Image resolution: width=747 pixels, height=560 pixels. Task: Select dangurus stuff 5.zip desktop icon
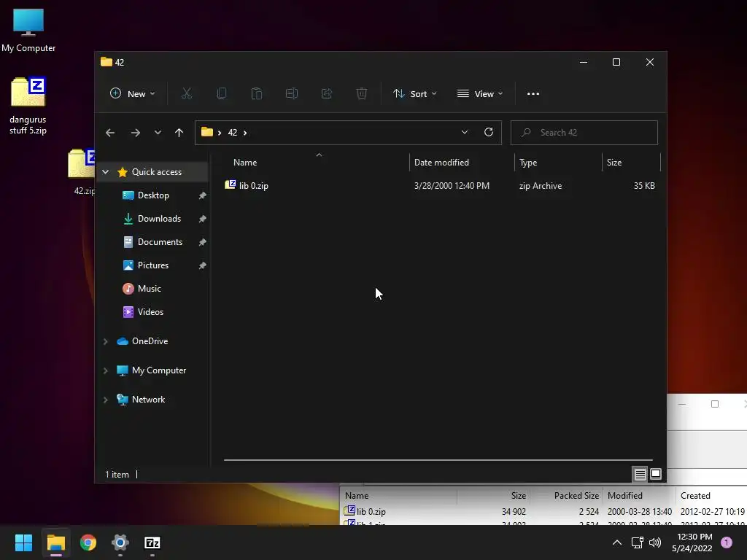point(28,106)
